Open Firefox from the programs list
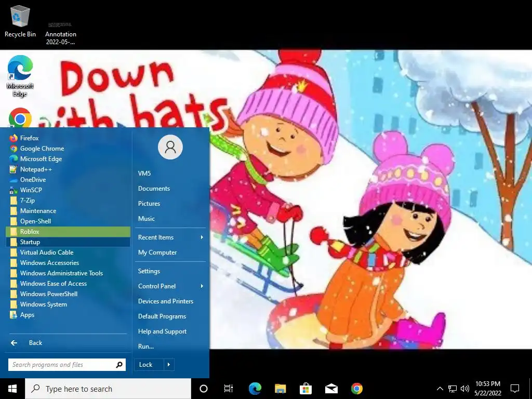This screenshot has width=532, height=399. (68, 138)
